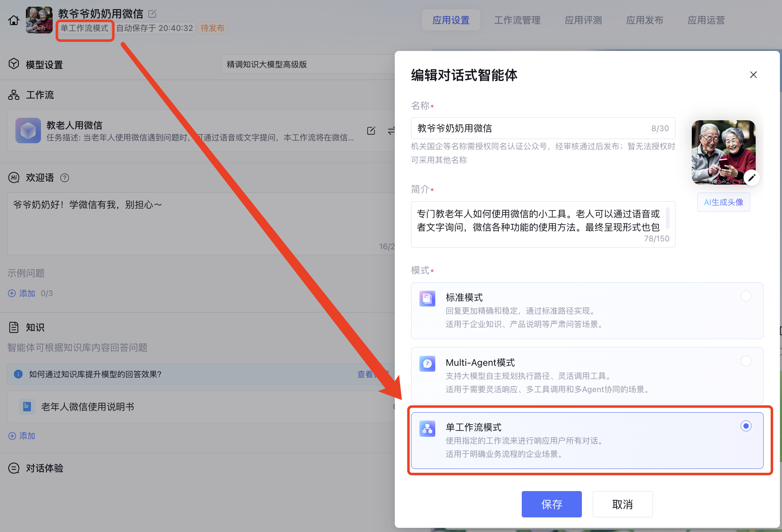
Task: Click the 知识 document icon
Action: pyautogui.click(x=14, y=327)
